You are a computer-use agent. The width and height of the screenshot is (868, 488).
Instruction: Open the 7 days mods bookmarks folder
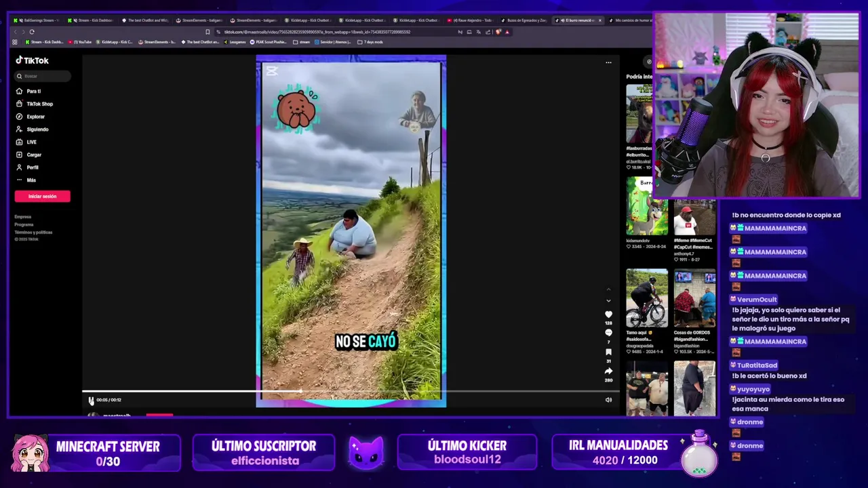click(370, 42)
